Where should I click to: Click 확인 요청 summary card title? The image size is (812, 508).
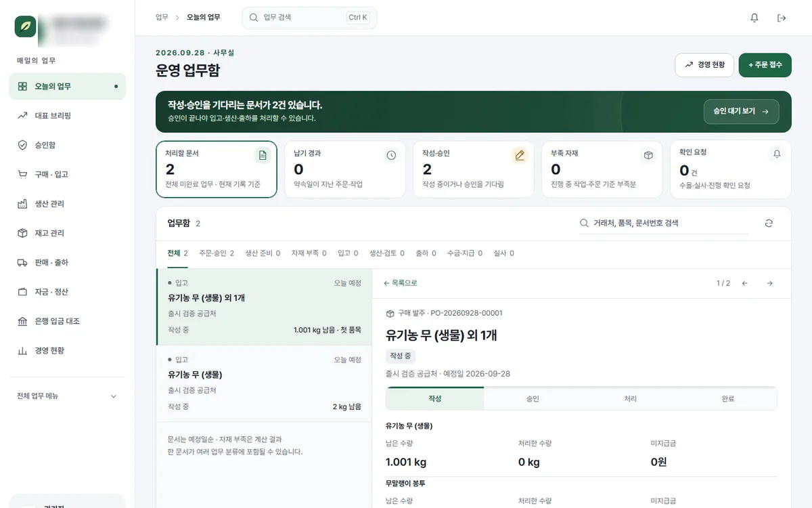click(693, 152)
